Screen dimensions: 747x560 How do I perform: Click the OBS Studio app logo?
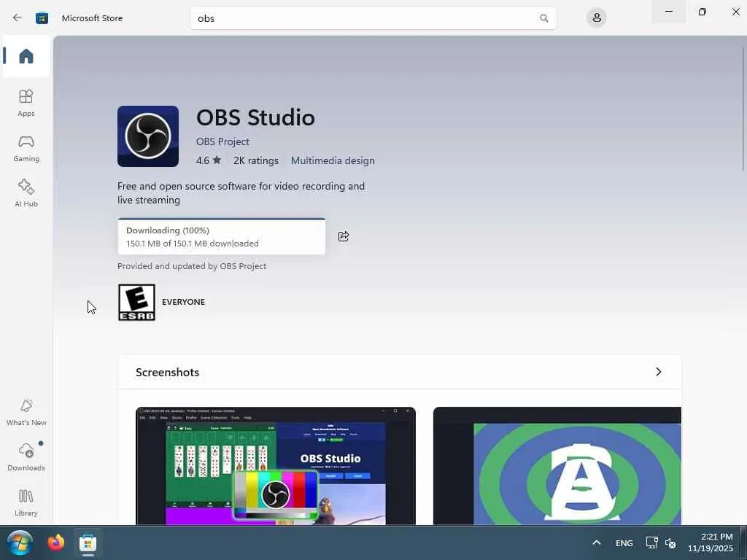click(x=148, y=136)
